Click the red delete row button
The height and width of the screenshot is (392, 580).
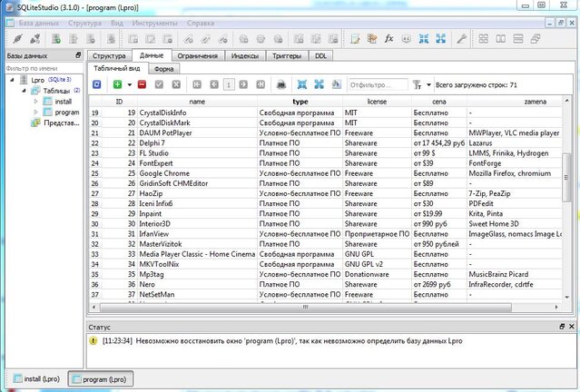[142, 84]
